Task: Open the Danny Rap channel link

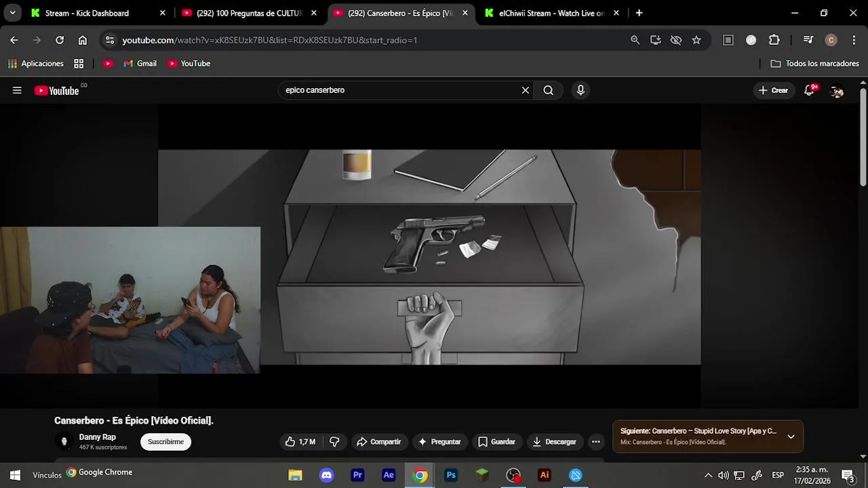Action: (x=98, y=437)
